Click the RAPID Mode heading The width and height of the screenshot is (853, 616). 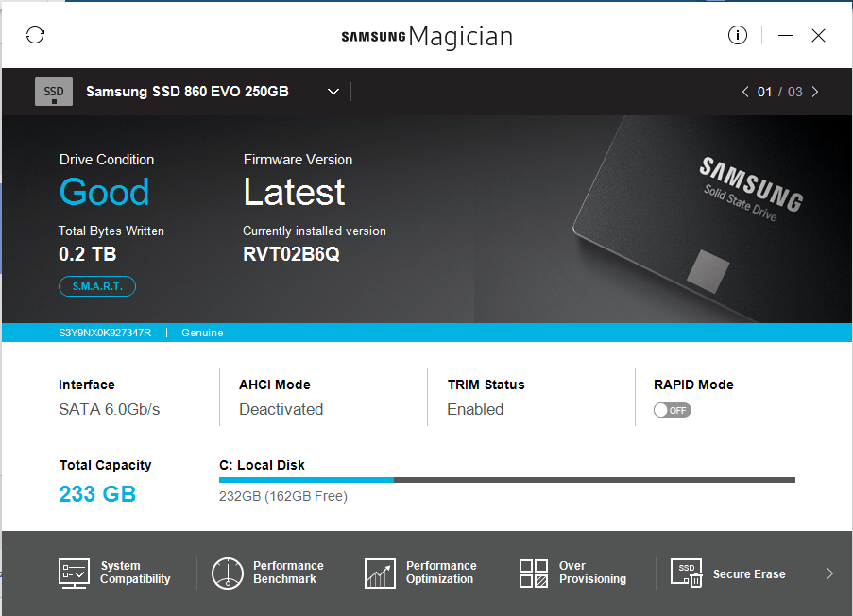point(693,385)
